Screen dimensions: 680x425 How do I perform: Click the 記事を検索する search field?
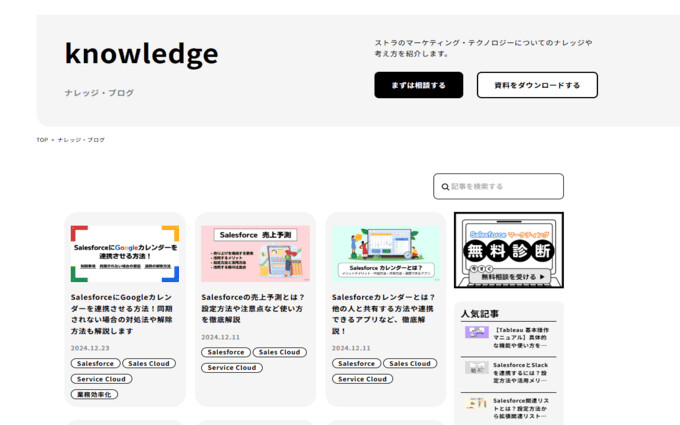(x=498, y=186)
